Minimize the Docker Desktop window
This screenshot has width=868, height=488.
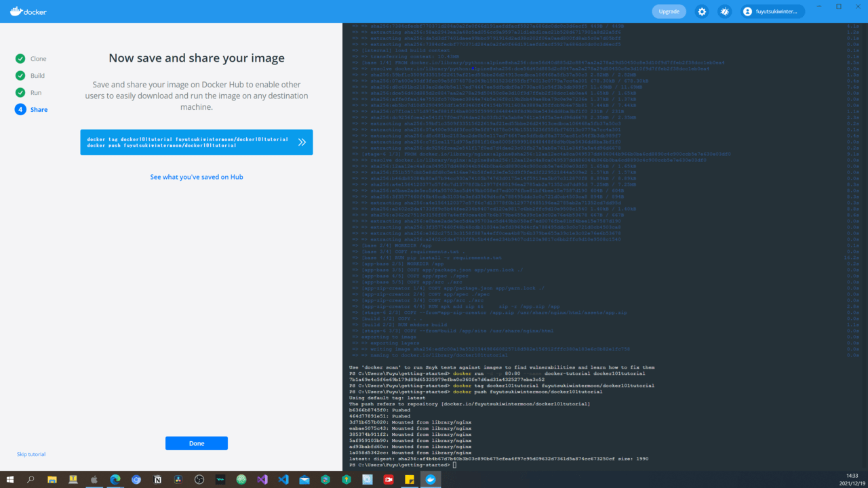click(x=821, y=7)
